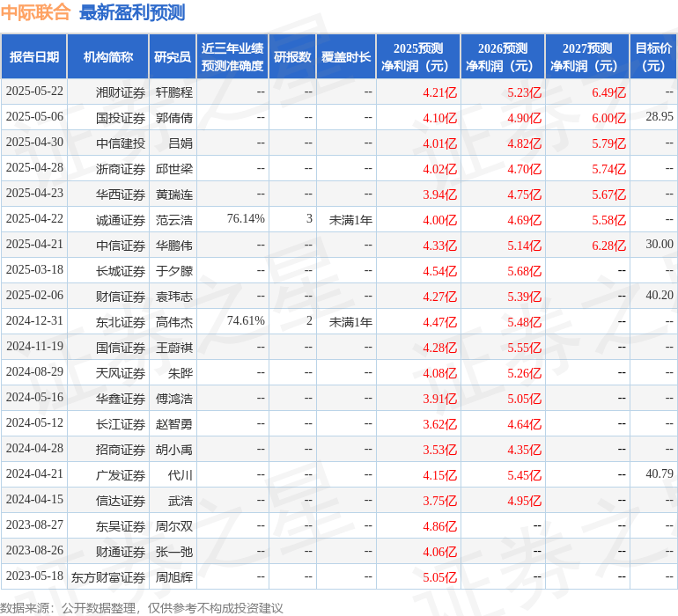Select the 2025-04-21 report date cell
Screen dimensions: 678x616
34,244
